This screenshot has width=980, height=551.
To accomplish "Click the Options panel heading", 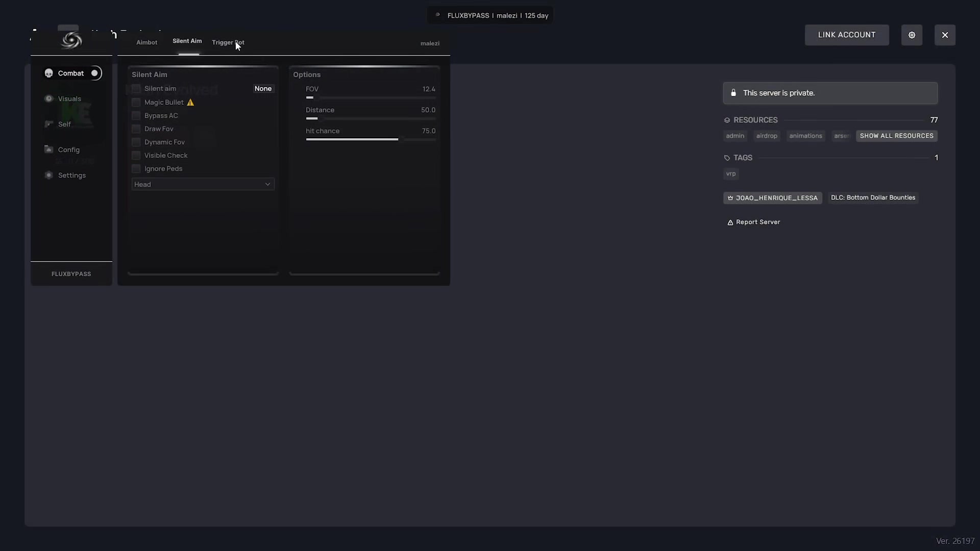I will [307, 74].
